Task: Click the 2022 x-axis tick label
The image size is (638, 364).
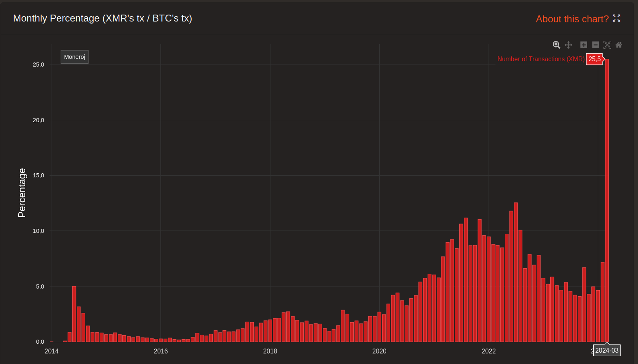Action: pyautogui.click(x=489, y=351)
